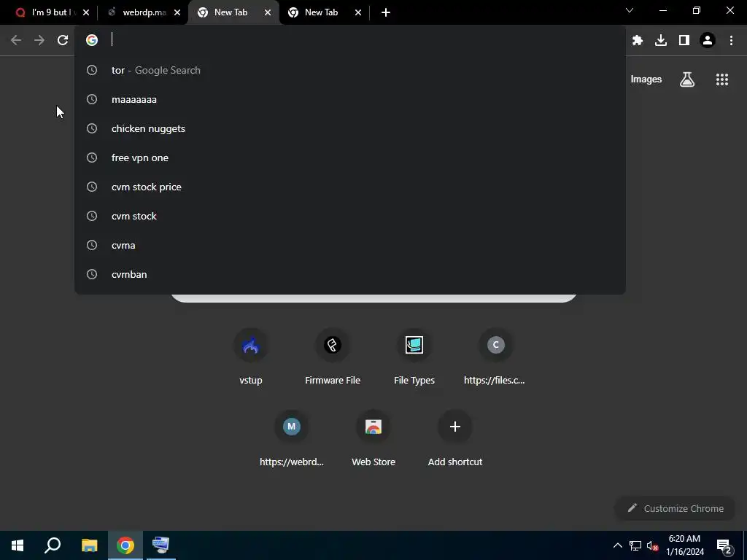Screen dimensions: 747x560
Task: Open the Web Store shortcut
Action: [x=373, y=438]
